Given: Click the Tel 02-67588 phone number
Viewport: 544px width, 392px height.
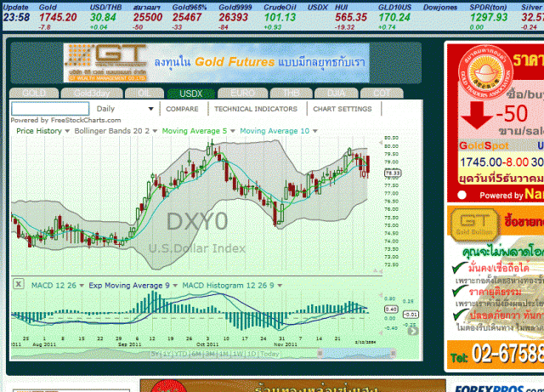Looking at the screenshot, I should click(497, 354).
